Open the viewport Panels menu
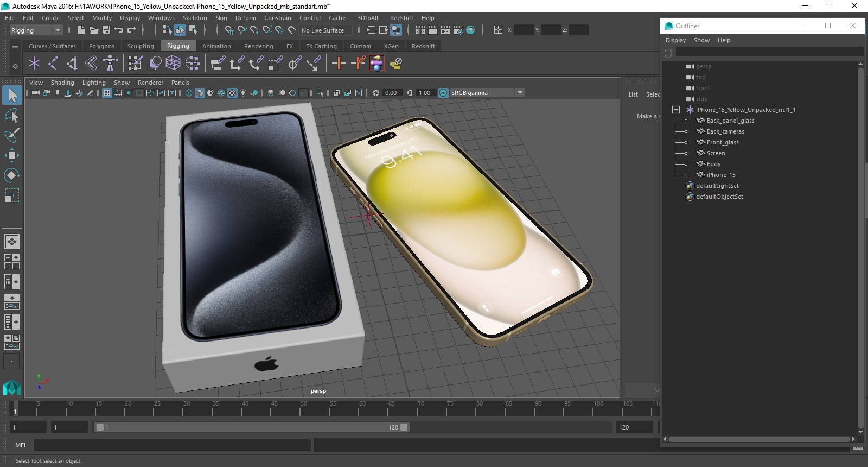The height and width of the screenshot is (467, 868). pos(180,83)
